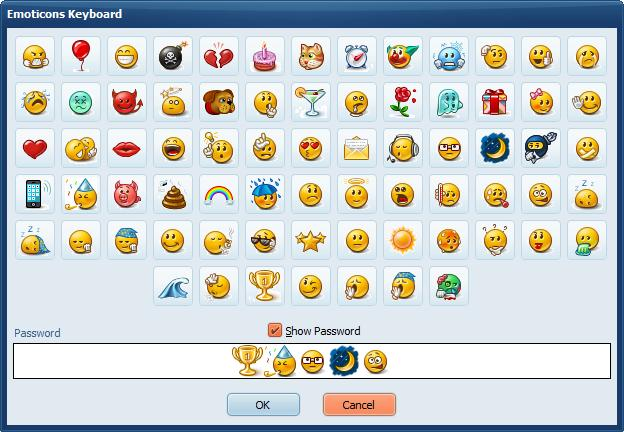This screenshot has width=624, height=432.
Task: Pick the alarm clock emoticon
Action: [357, 56]
